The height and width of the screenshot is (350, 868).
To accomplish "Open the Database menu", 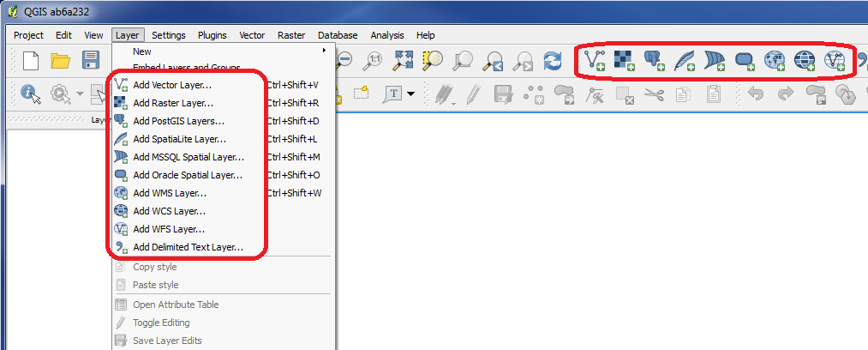I will tap(338, 35).
